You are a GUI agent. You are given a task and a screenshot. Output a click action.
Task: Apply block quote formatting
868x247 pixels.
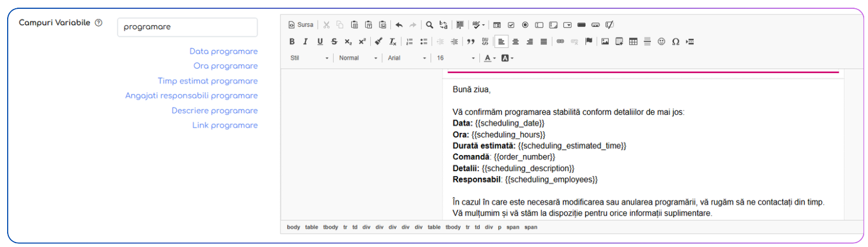471,41
